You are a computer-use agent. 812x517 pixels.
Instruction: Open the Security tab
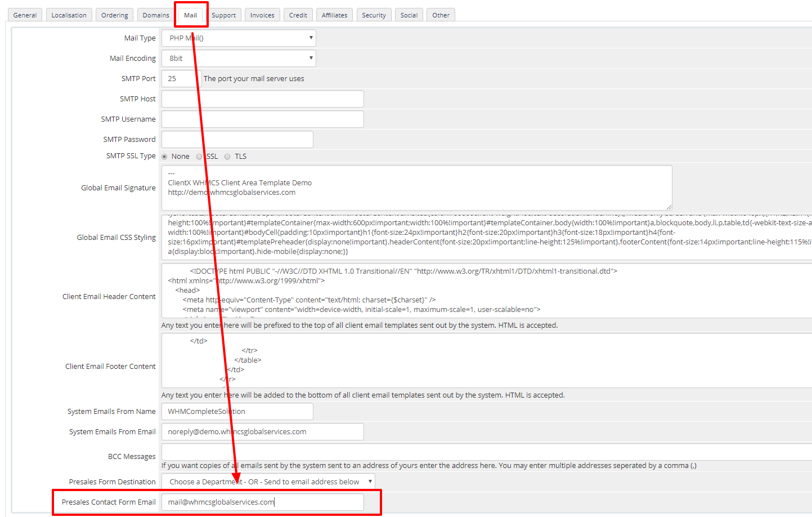(374, 15)
